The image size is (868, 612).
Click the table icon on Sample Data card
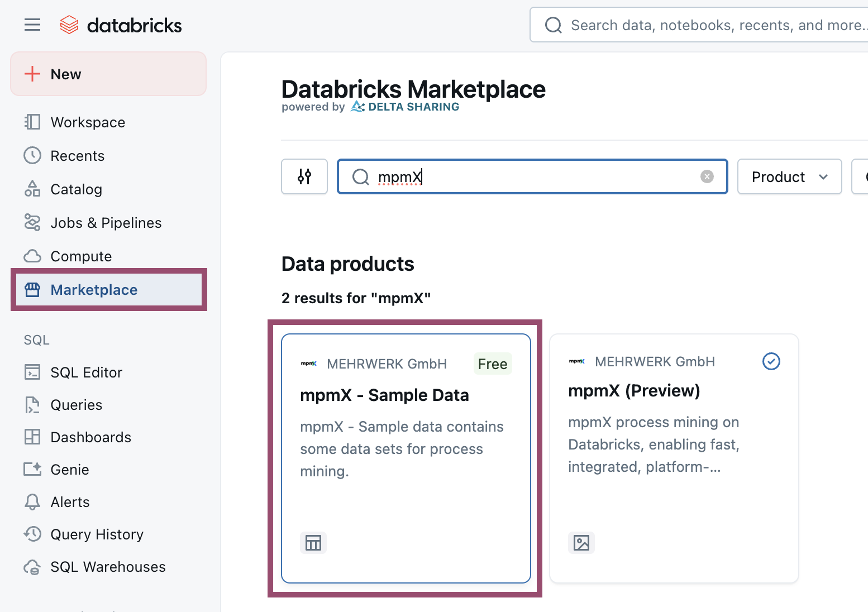(313, 543)
